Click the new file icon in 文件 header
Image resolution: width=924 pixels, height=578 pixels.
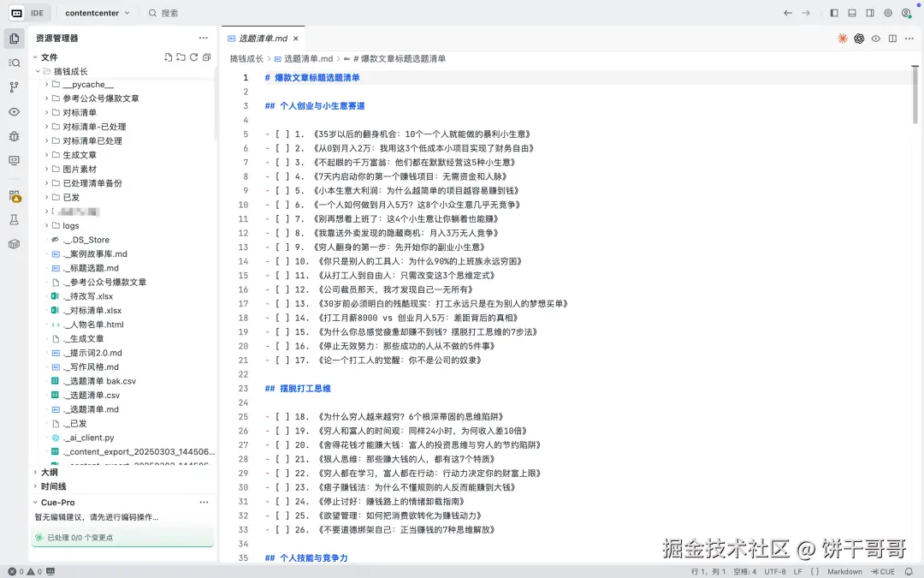(169, 57)
